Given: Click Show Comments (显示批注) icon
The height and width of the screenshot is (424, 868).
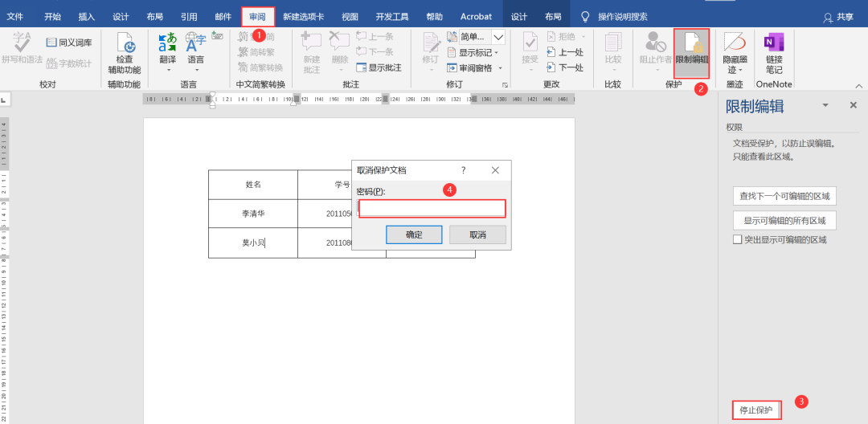Looking at the screenshot, I should (x=379, y=67).
